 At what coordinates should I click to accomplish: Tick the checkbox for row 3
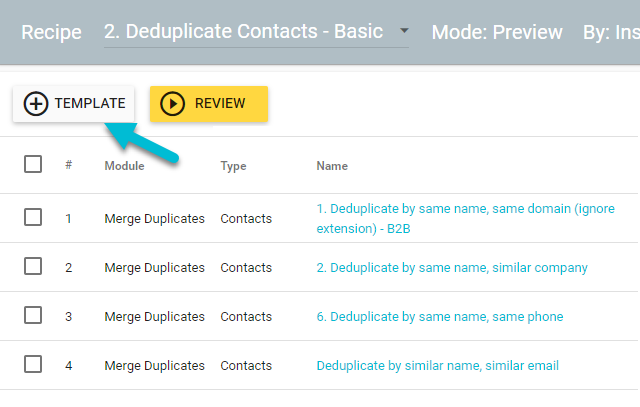(33, 315)
